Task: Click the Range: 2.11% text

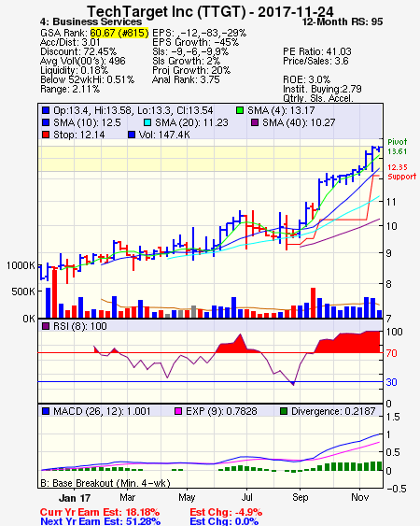Action: point(70,90)
